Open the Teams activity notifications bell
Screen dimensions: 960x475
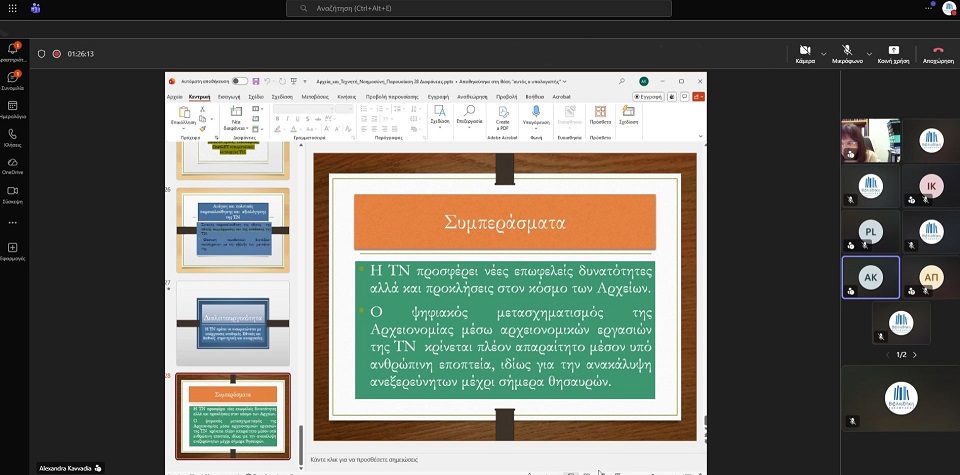click(x=12, y=49)
